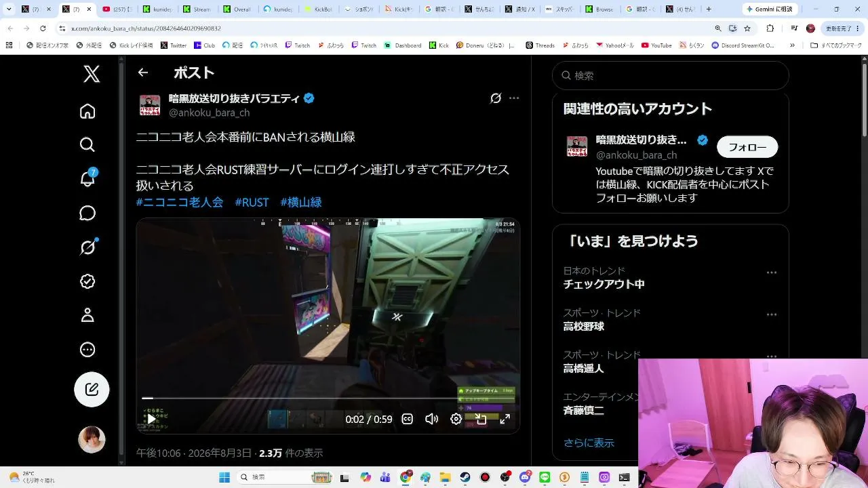This screenshot has width=868, height=488.
Task: Switch to the KickBot browser tab
Action: coord(319,9)
